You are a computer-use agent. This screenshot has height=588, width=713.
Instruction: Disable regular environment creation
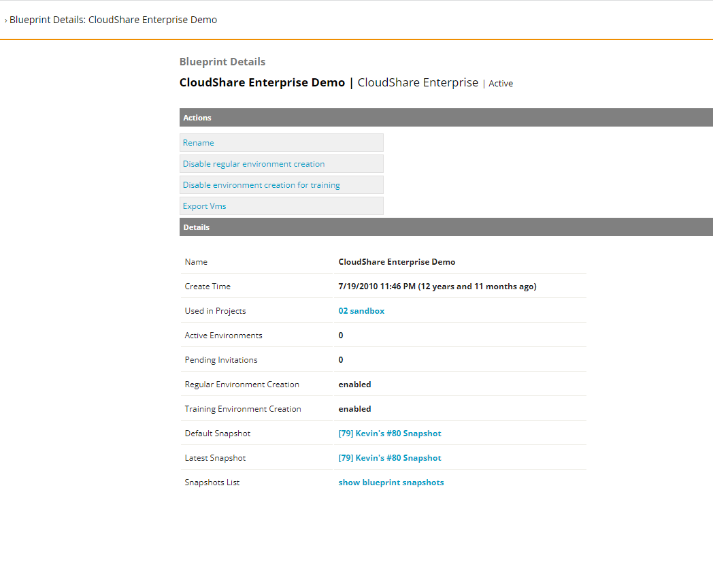pyautogui.click(x=254, y=164)
